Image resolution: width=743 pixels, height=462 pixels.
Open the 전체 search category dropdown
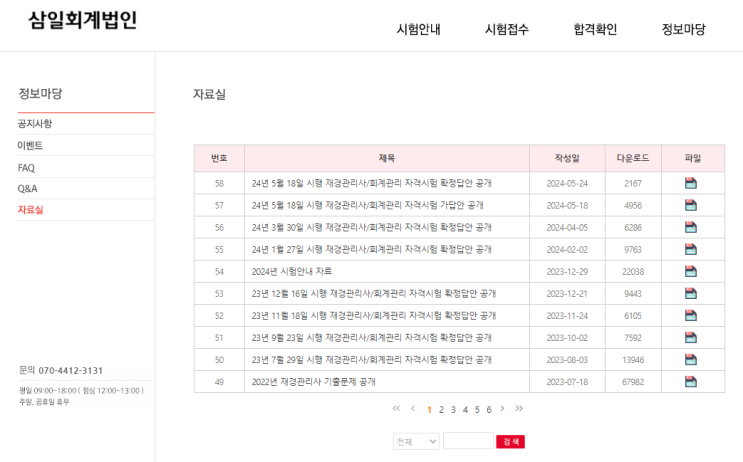pos(416,442)
